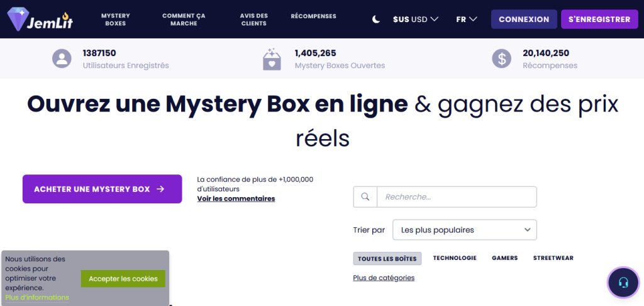Screen dimensions: 644x306
Task: Accept the cookies in the banner
Action: coord(123,278)
